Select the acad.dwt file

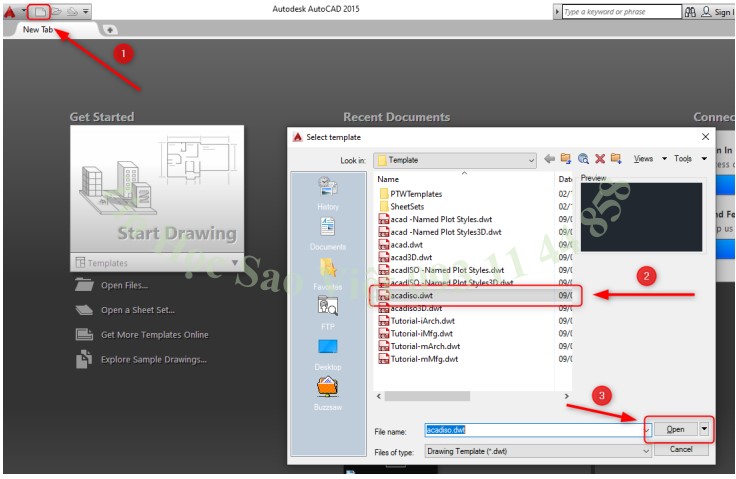pyautogui.click(x=406, y=245)
